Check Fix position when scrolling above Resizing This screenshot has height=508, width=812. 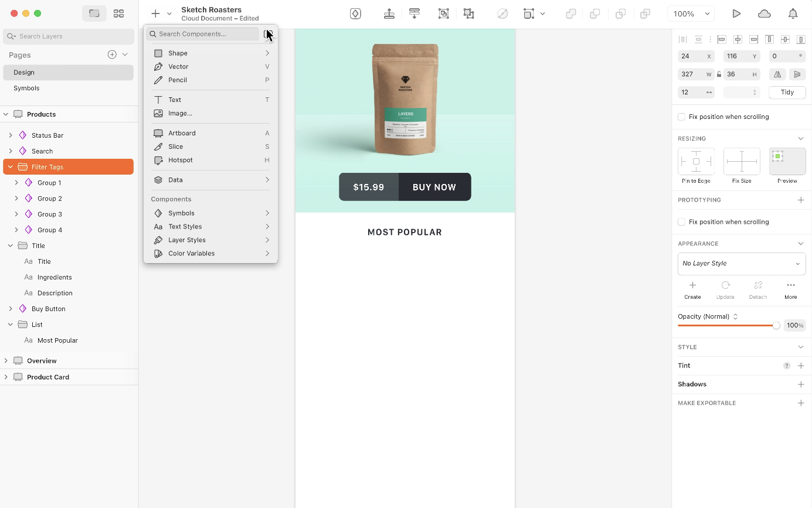pyautogui.click(x=681, y=117)
